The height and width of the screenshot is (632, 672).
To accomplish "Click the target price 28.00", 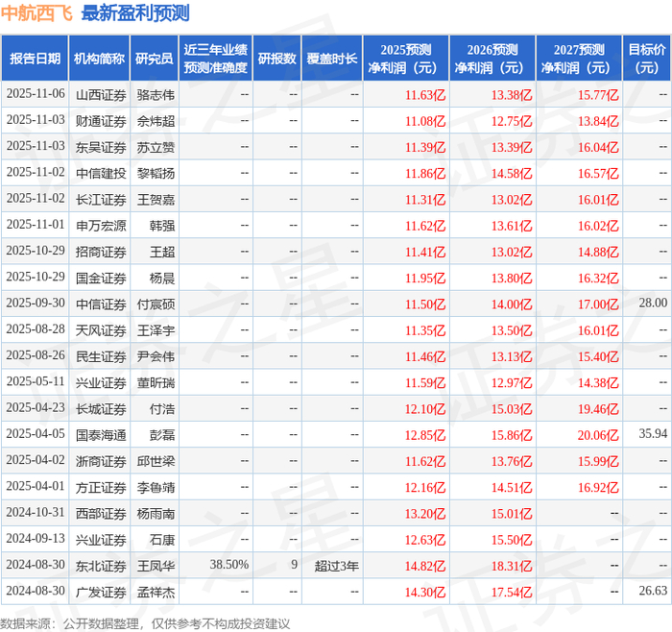I will 653,303.
